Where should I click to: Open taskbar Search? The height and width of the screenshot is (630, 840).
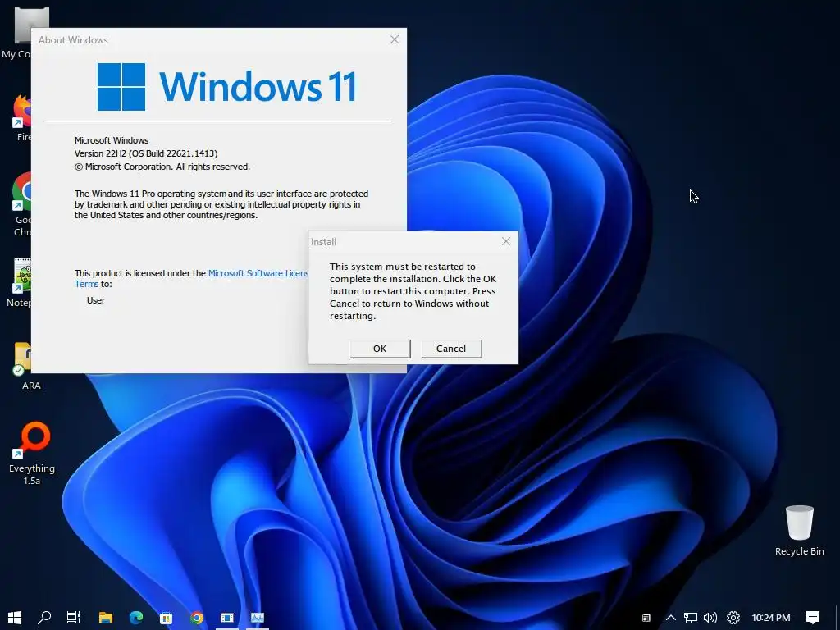pos(44,617)
